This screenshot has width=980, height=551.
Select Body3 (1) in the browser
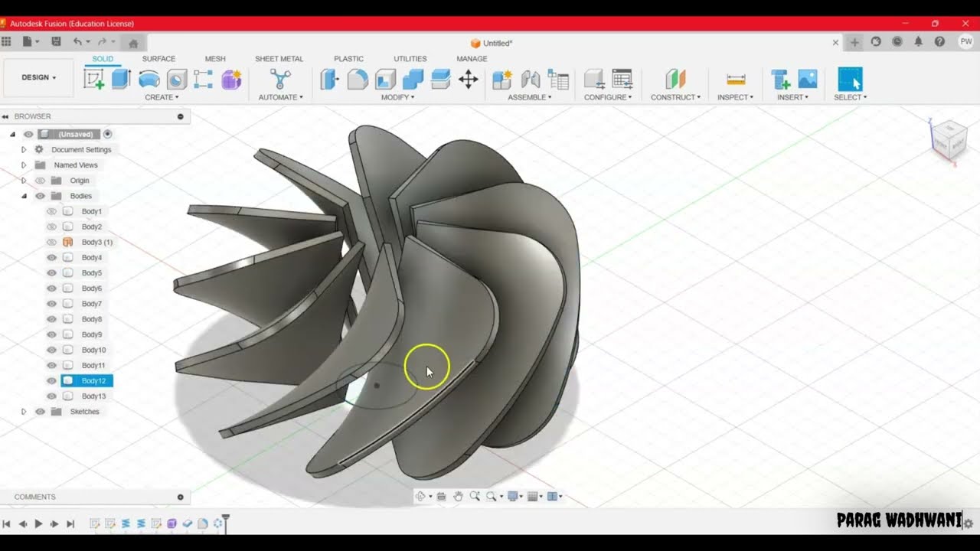tap(97, 242)
